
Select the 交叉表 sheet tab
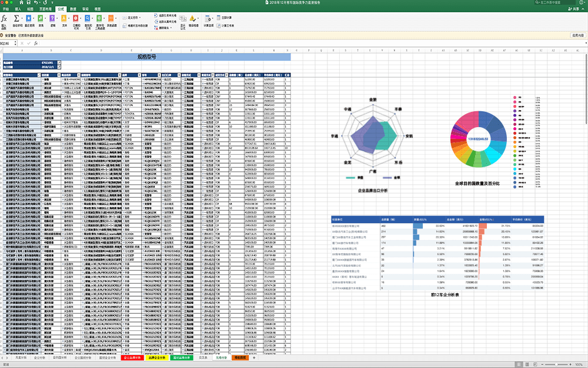(x=203, y=357)
